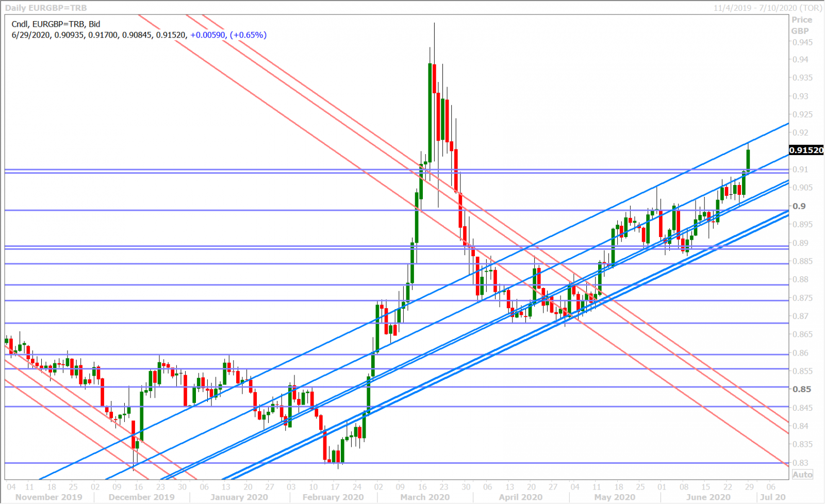Click the 0.86 price axis label

pyautogui.click(x=800, y=353)
